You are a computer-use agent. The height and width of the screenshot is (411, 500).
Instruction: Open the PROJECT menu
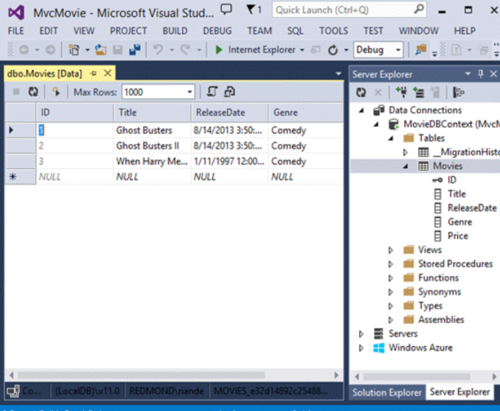[x=128, y=31]
